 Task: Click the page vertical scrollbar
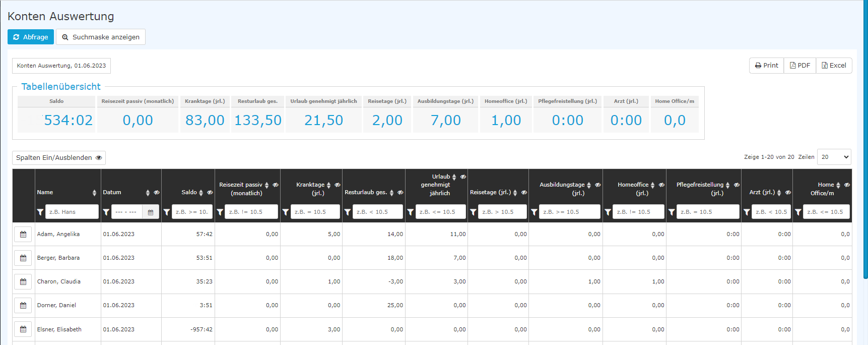click(x=865, y=139)
